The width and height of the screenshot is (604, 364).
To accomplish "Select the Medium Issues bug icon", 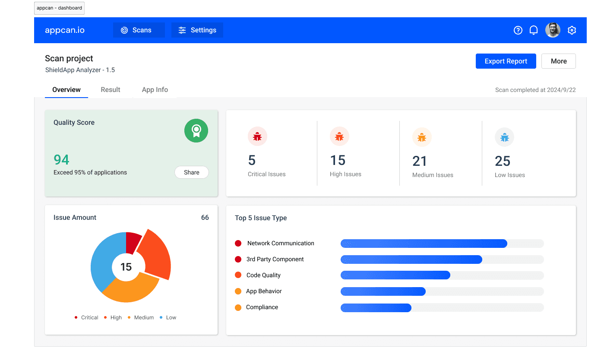I will (x=422, y=137).
